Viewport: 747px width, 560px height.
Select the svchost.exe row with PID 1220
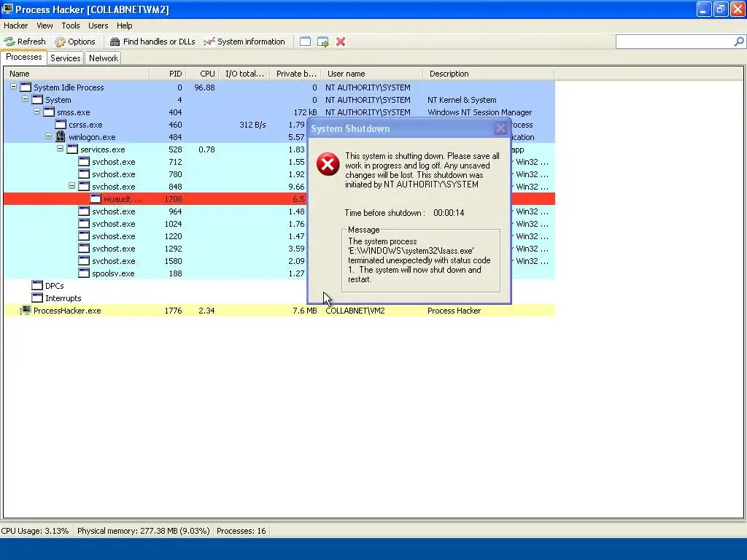coord(279,236)
